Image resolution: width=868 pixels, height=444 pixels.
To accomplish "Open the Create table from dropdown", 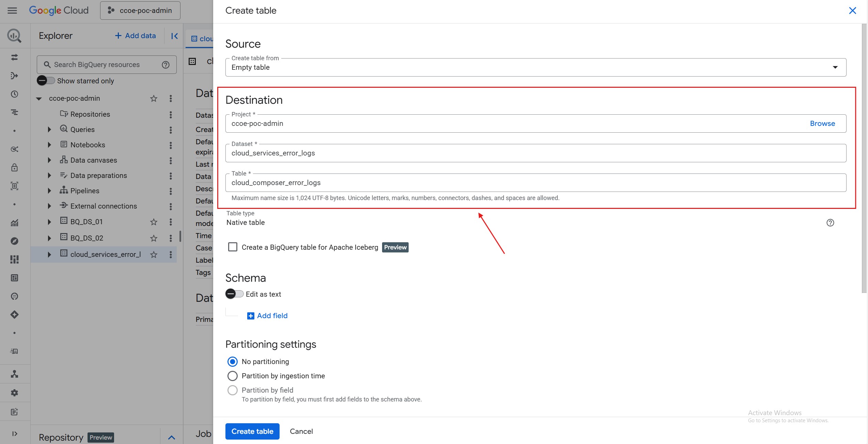I will (x=535, y=67).
